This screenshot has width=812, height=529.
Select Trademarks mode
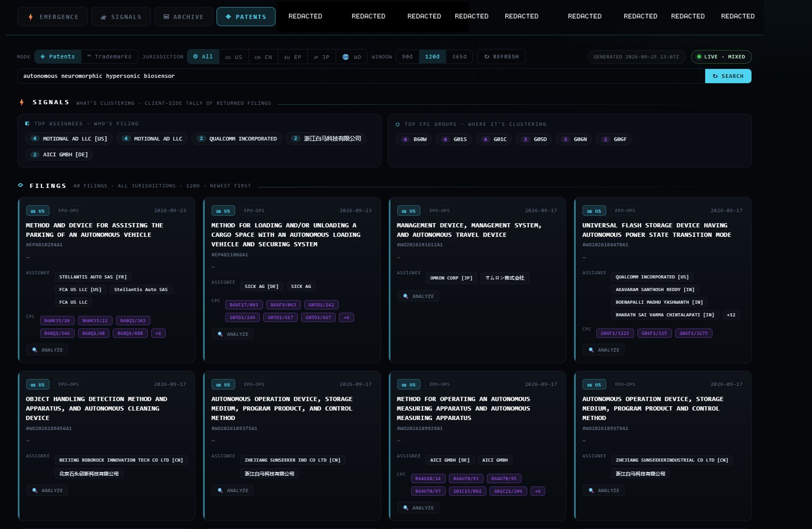(x=109, y=56)
